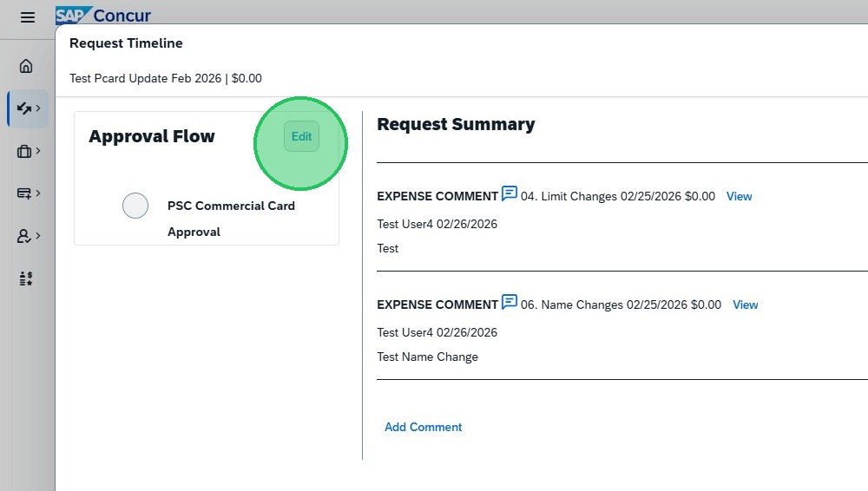Click the 'Test Name Change' comment text
The width and height of the screenshot is (868, 491).
[x=427, y=357]
